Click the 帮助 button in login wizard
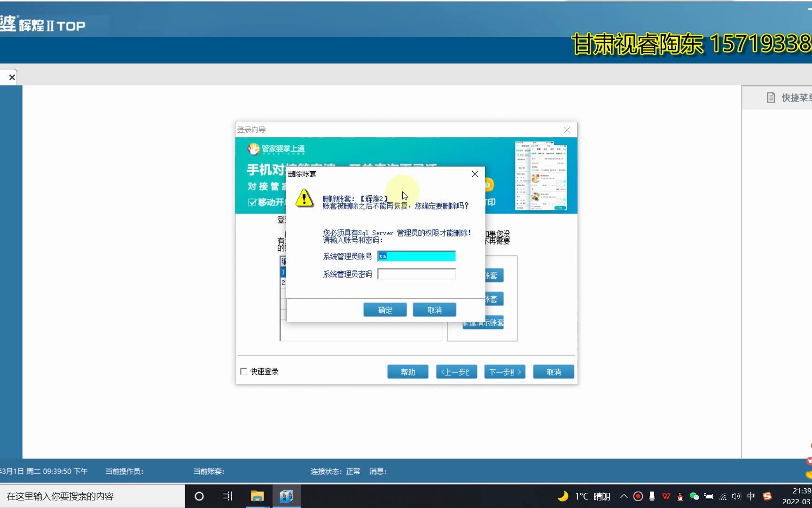This screenshot has height=508, width=812. point(408,372)
